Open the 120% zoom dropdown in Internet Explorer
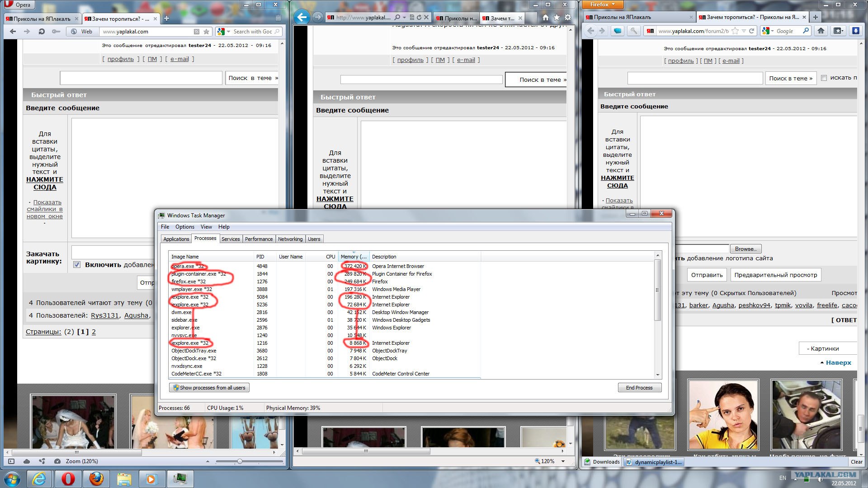This screenshot has width=868, height=488. tap(563, 461)
